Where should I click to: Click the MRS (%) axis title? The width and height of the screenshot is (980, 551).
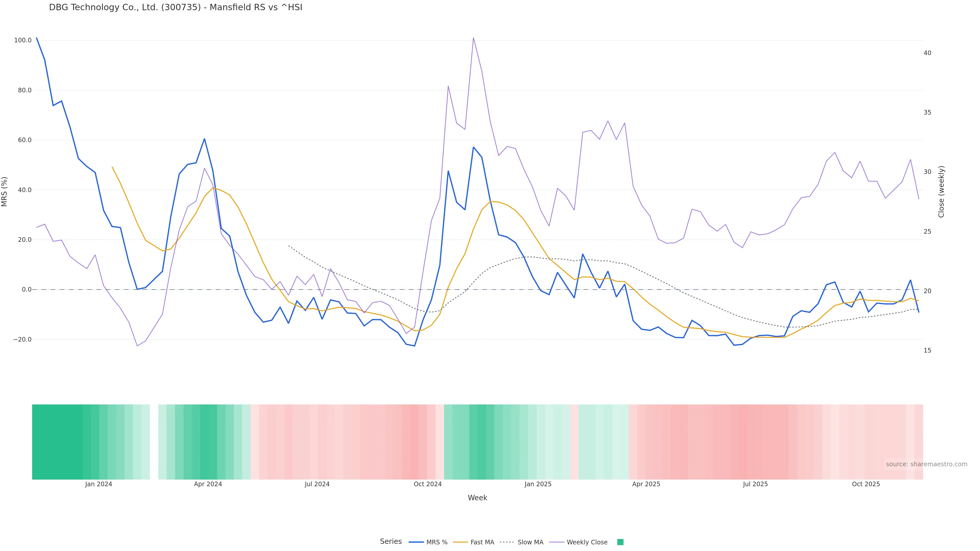(5, 192)
